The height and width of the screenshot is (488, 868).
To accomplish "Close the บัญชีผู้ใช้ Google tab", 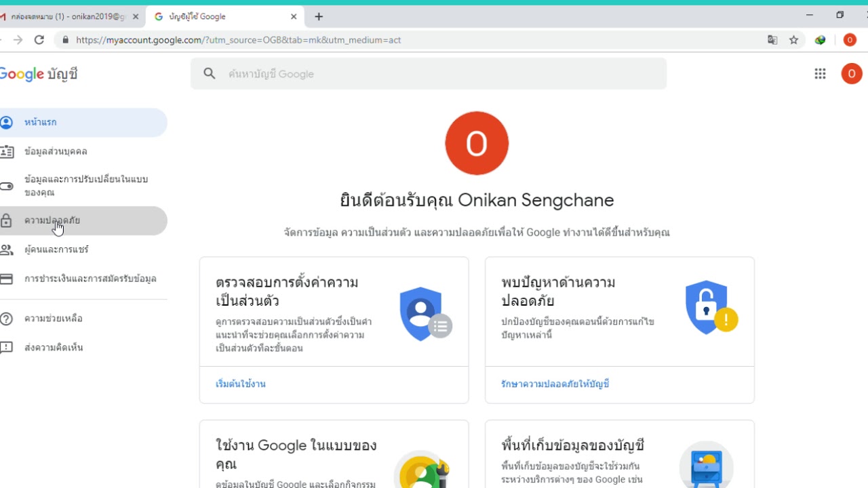I will [x=294, y=16].
